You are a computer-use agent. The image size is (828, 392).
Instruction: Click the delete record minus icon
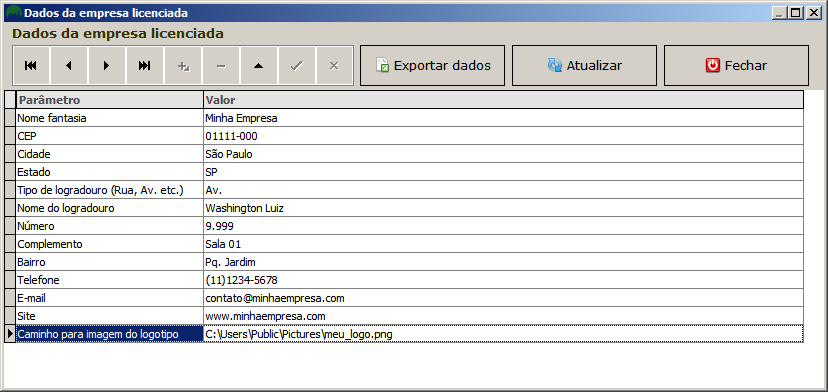coord(221,66)
